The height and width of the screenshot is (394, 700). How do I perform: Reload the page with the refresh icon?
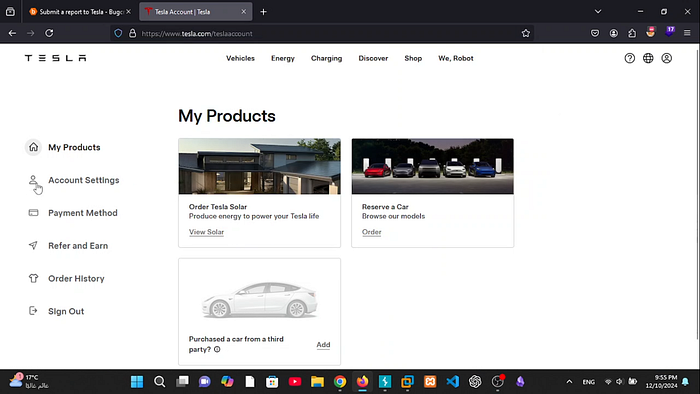(49, 33)
